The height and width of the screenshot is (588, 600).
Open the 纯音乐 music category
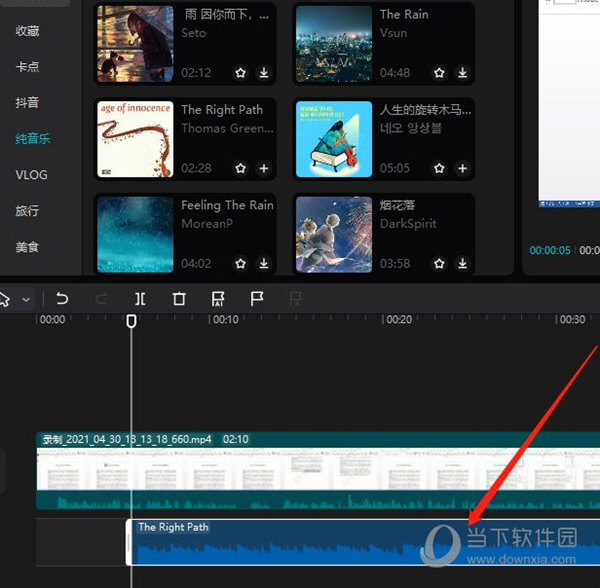(x=32, y=139)
